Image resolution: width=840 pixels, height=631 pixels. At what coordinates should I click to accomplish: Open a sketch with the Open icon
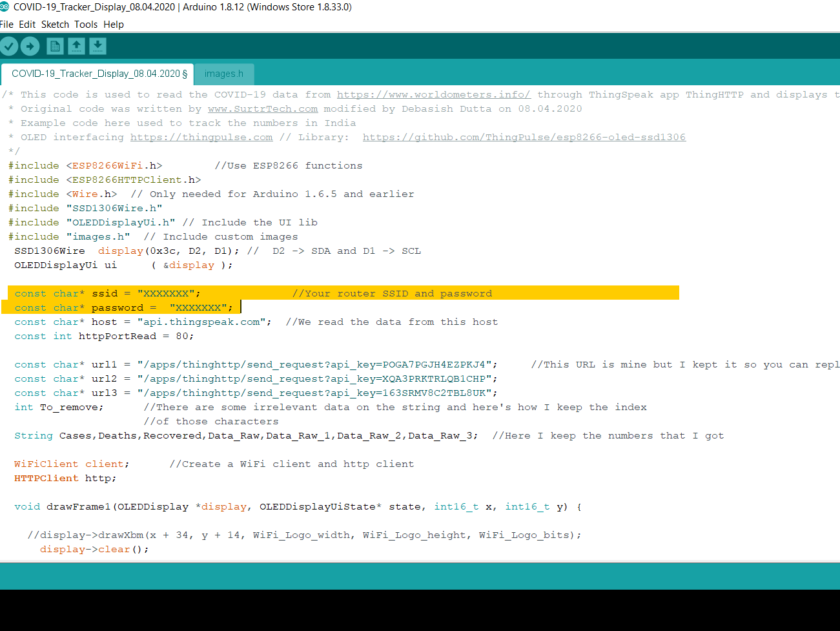pos(76,46)
